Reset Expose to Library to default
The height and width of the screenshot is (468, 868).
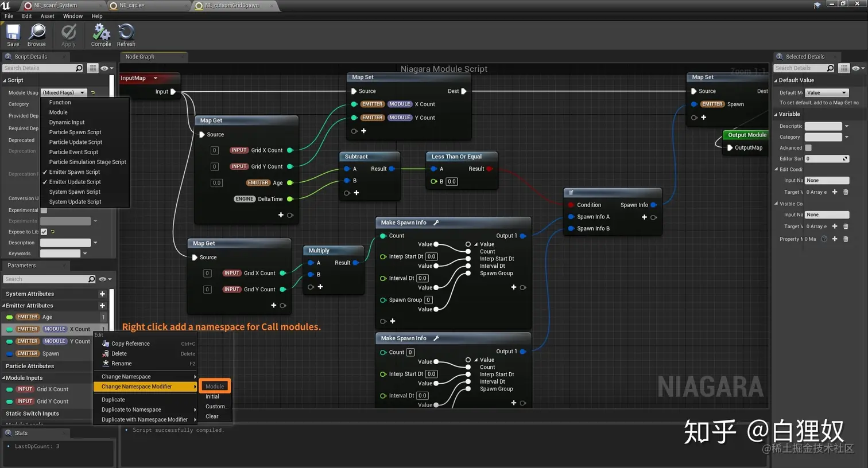[x=53, y=232]
